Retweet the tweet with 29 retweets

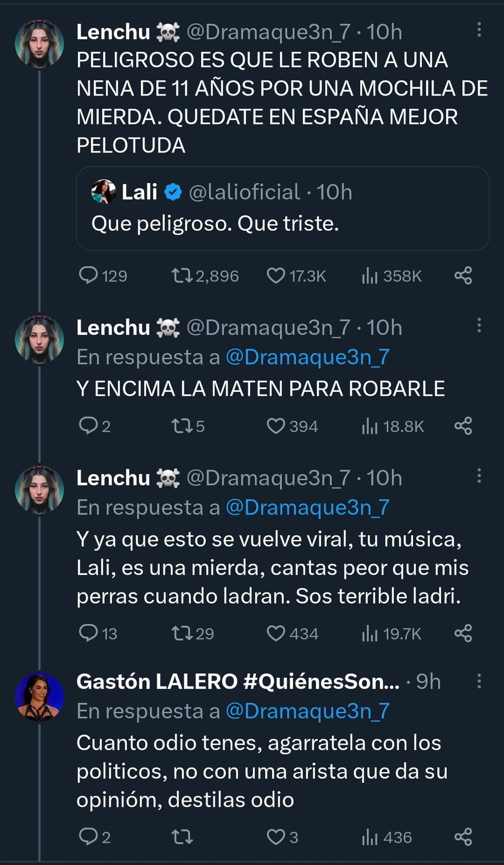(x=181, y=633)
